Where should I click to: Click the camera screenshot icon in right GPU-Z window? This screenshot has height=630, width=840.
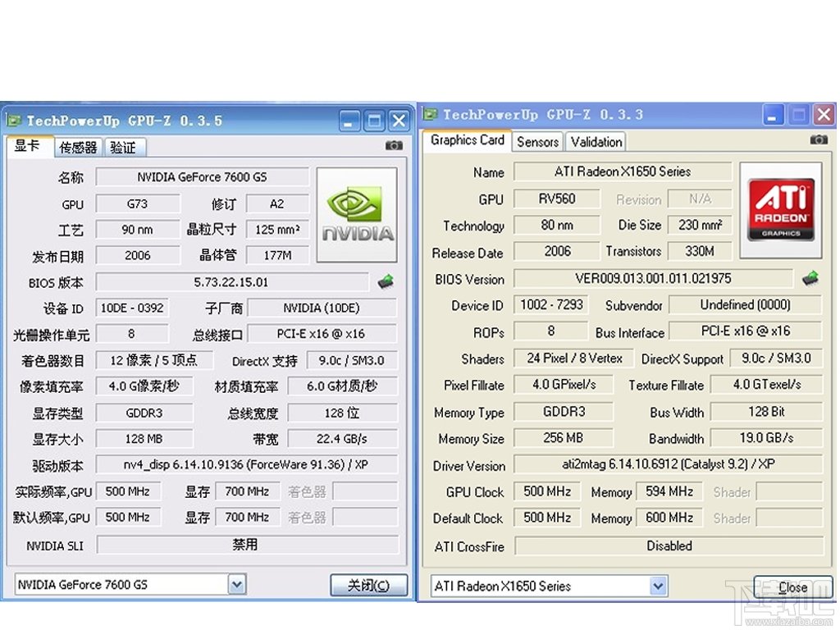tap(819, 139)
